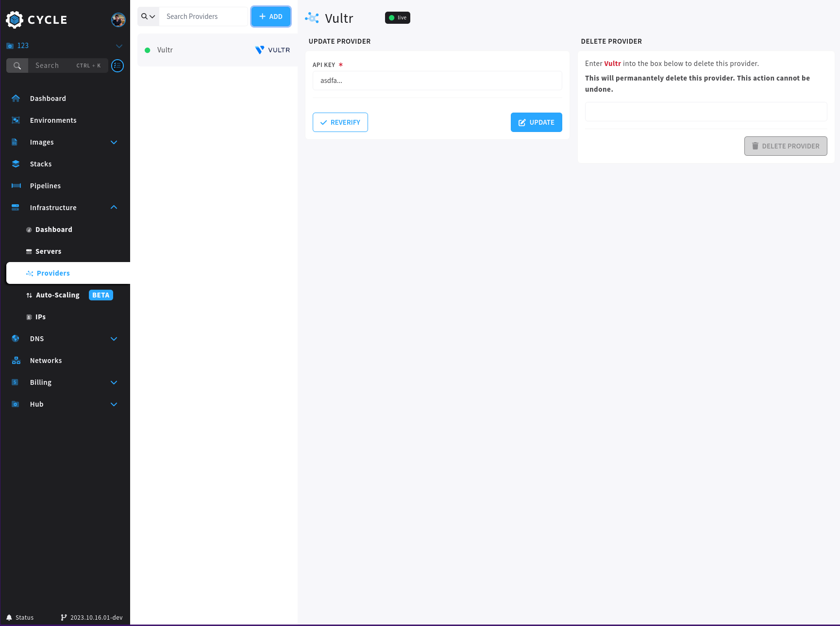
Task: Click the Hub icon in sidebar
Action: point(15,404)
